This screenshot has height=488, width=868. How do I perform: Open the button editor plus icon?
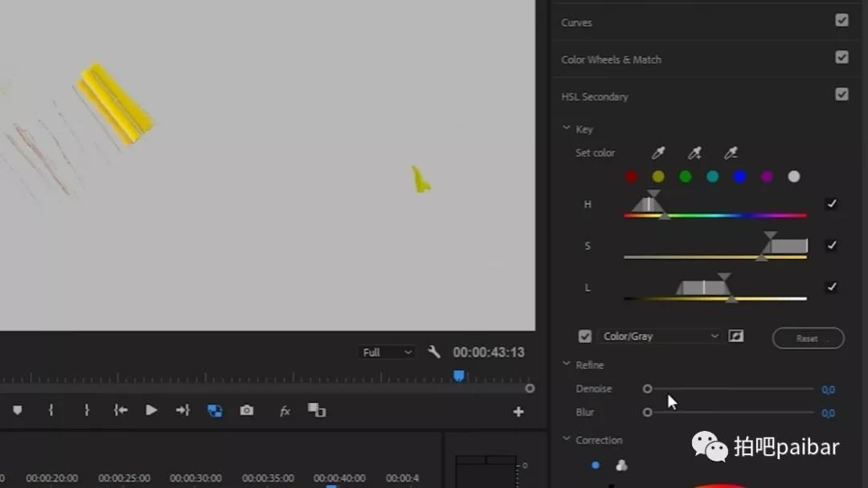[518, 412]
